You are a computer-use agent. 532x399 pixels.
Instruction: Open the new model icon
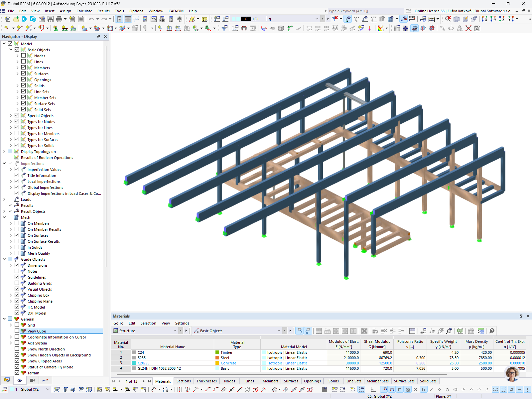[x=7, y=19]
